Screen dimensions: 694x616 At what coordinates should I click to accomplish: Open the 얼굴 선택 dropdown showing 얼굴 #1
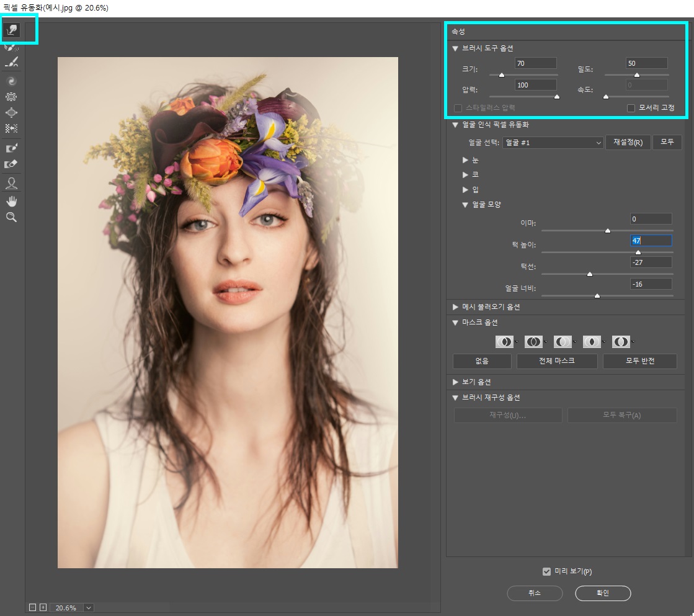pos(553,143)
